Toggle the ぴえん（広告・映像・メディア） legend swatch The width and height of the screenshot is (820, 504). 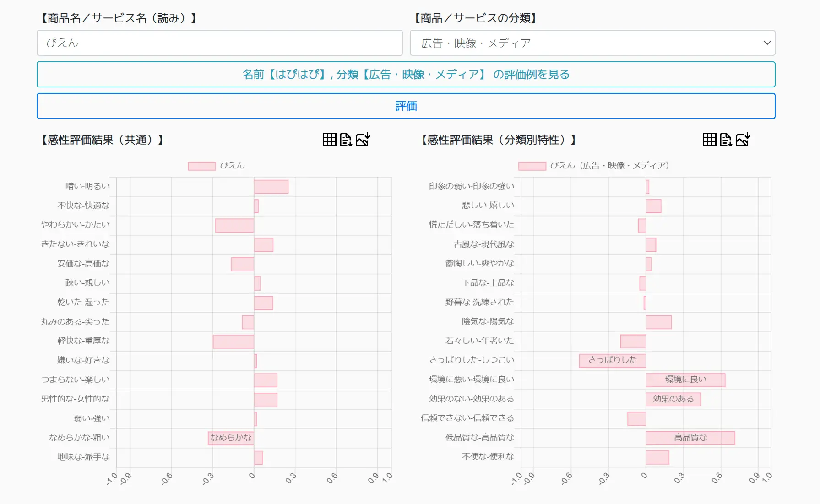coord(532,166)
